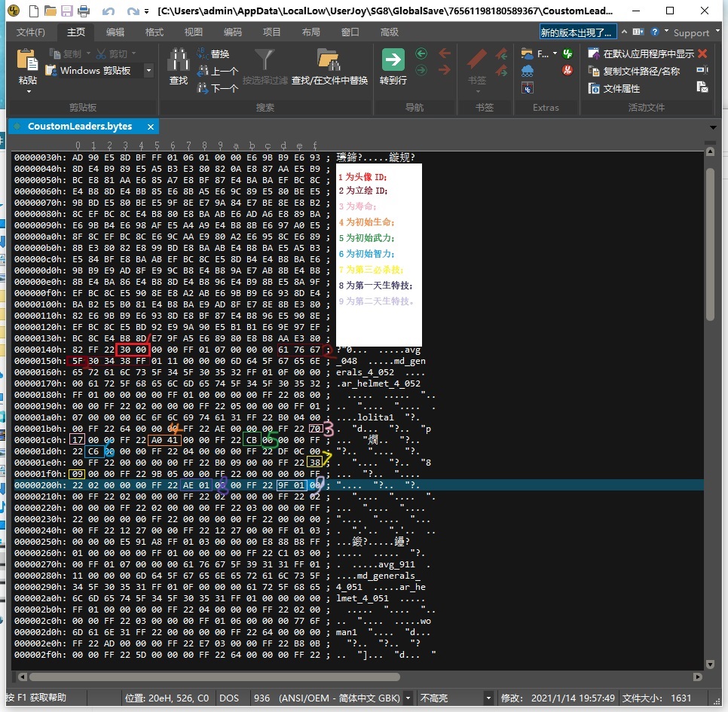Click the red right arrow navigation icon
Viewport: 728px width, 712px height.
coord(445,70)
